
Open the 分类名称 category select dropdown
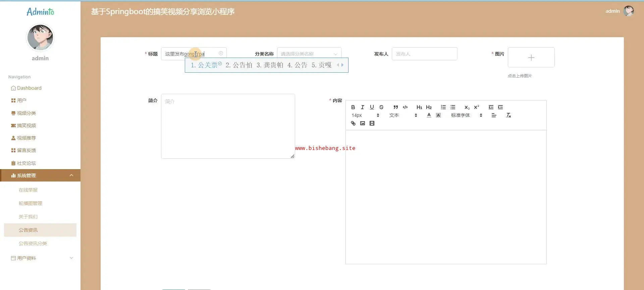(309, 54)
